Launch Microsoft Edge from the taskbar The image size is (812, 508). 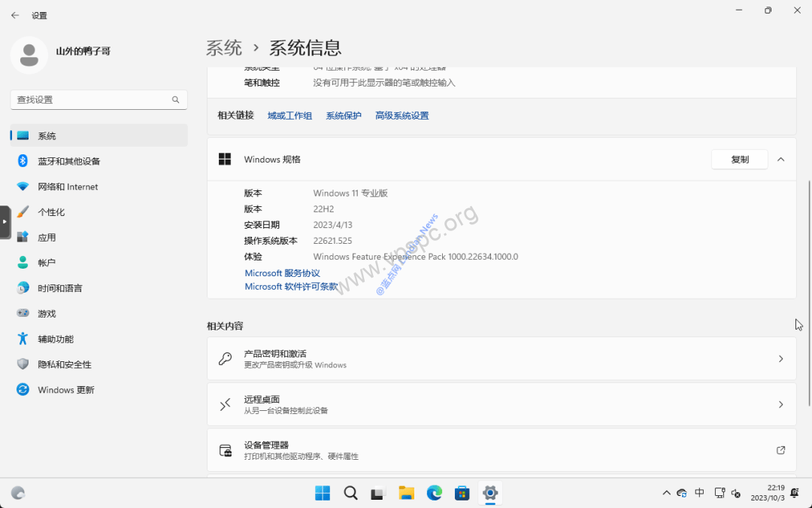coord(435,493)
